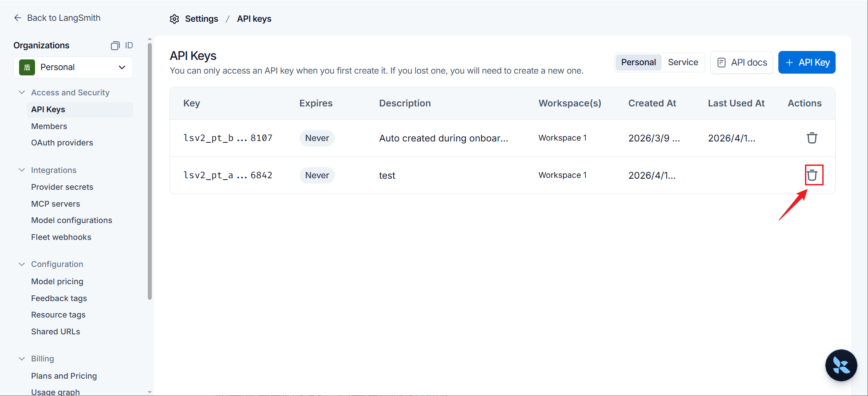The width and height of the screenshot is (868, 396).
Task: Collapse the Integrations section
Action: [x=22, y=170]
